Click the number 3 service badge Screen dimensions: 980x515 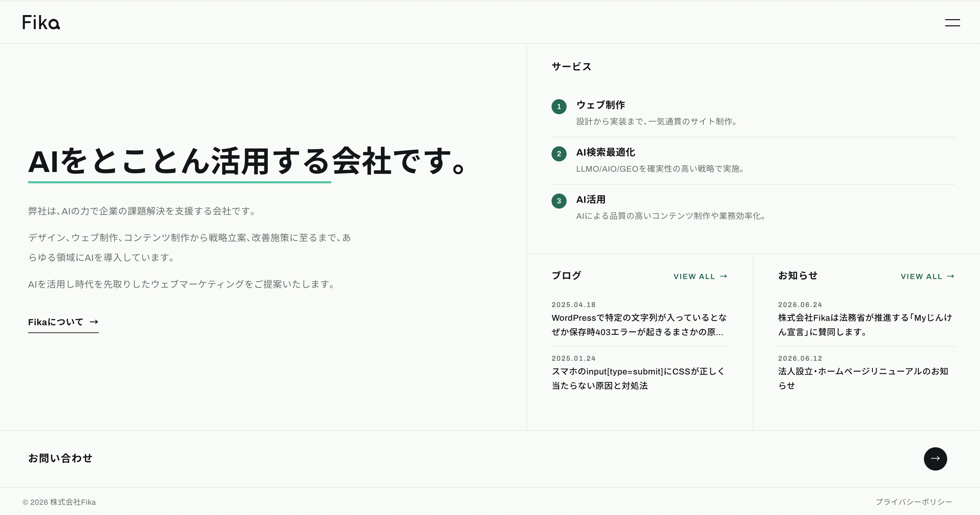pos(559,201)
